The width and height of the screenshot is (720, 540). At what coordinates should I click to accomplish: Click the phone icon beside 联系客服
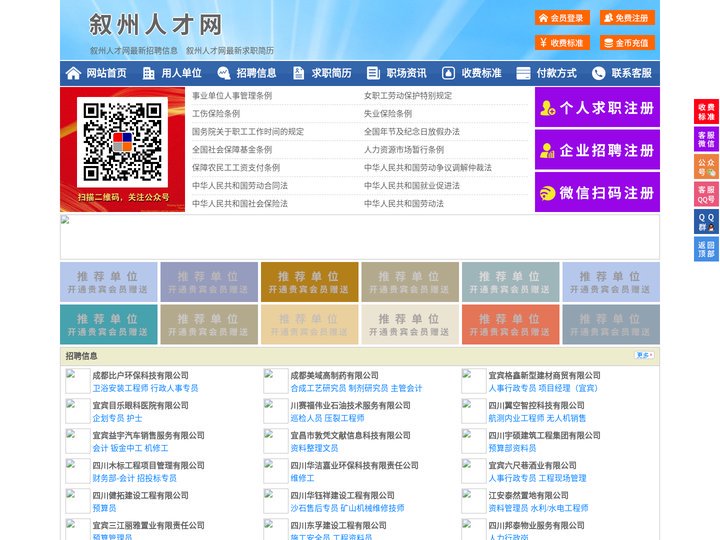(x=598, y=73)
